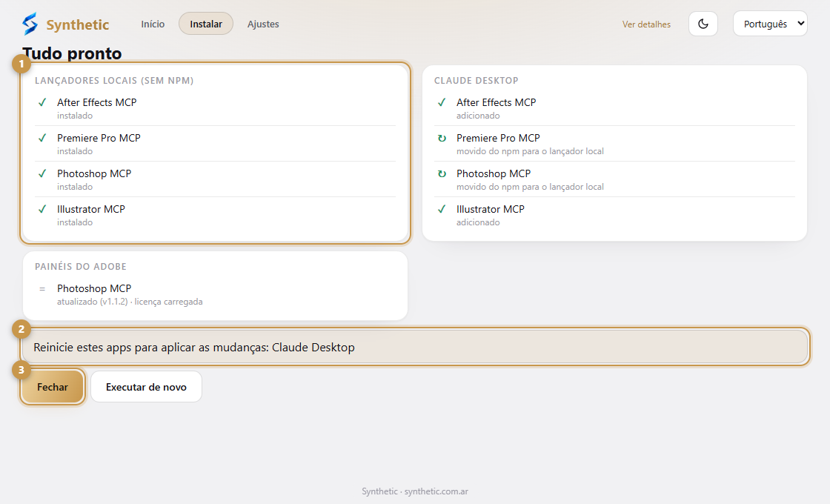Select the Instalar tab
830x504 pixels.
pos(206,24)
